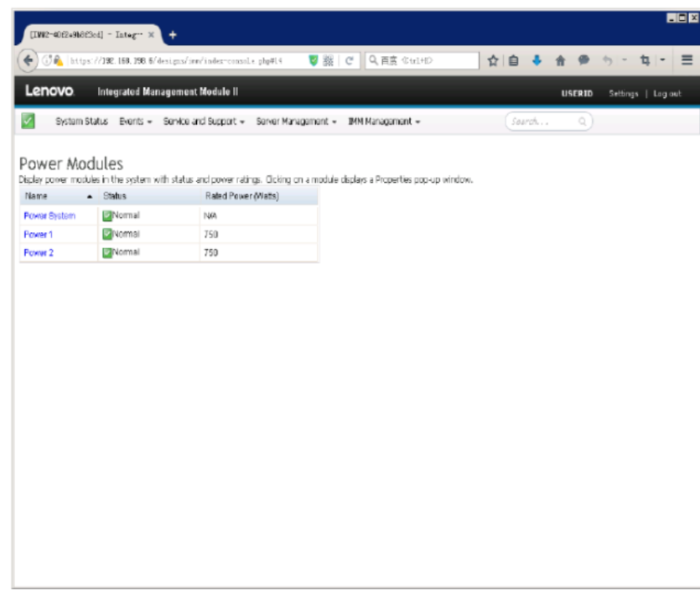Open the crop screenshot tool icon
This screenshot has height=591, width=700.
pos(645,60)
